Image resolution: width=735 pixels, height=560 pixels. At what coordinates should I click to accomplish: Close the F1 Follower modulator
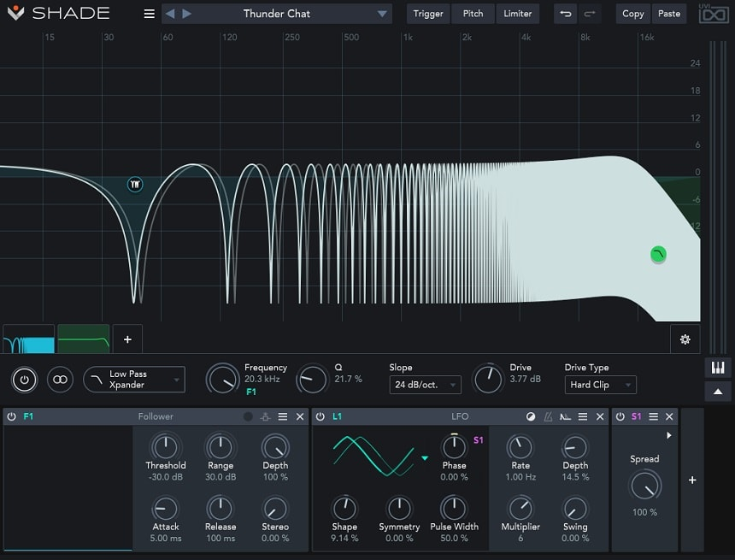click(300, 416)
